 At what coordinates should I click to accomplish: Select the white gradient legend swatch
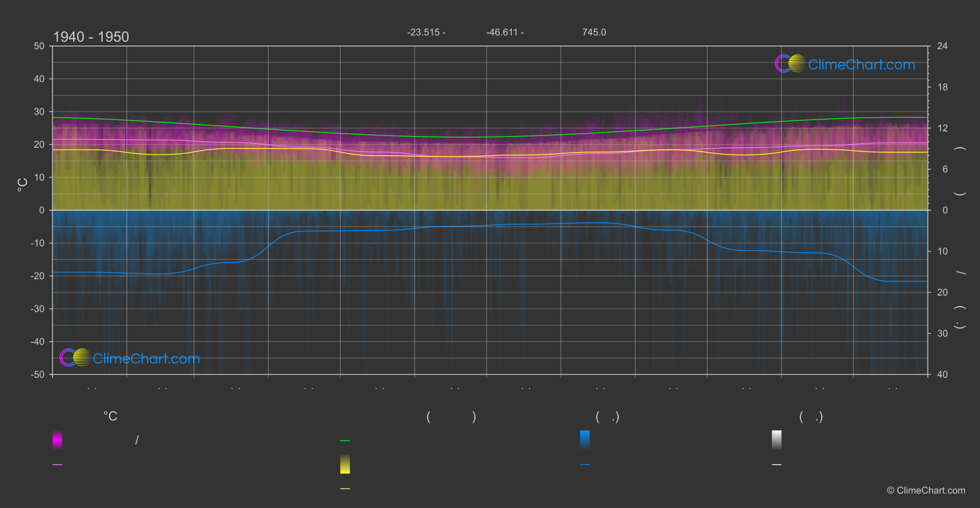click(x=776, y=440)
